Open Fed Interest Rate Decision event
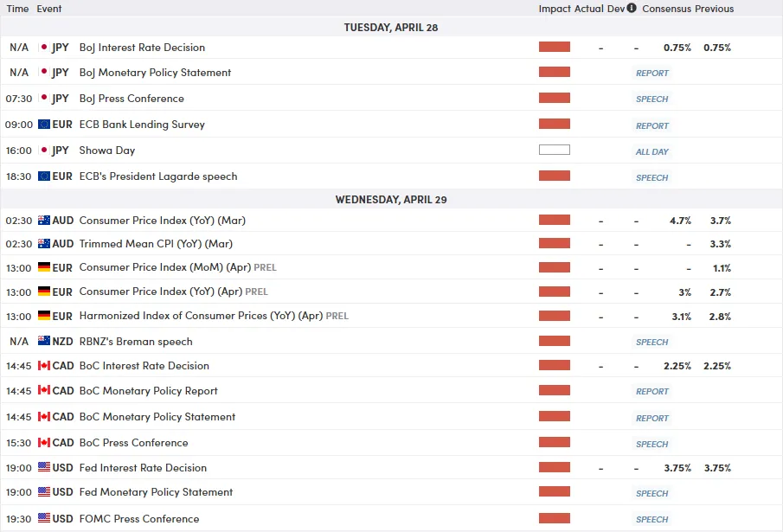Image resolution: width=783 pixels, height=532 pixels. [144, 468]
